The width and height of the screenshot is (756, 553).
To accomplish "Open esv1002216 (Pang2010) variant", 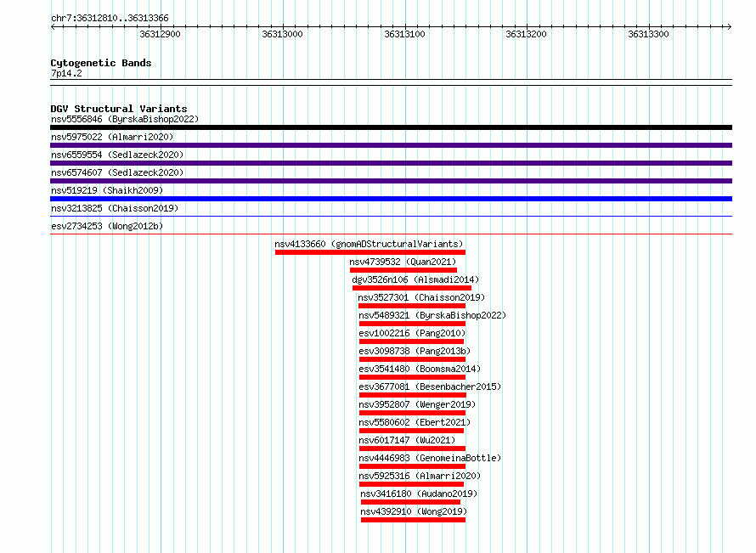I will (x=412, y=333).
